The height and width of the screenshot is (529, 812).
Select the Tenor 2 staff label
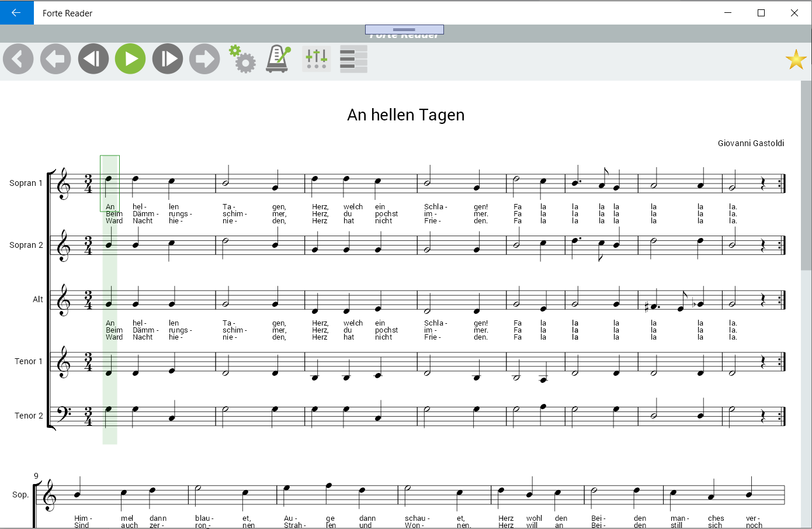(29, 416)
